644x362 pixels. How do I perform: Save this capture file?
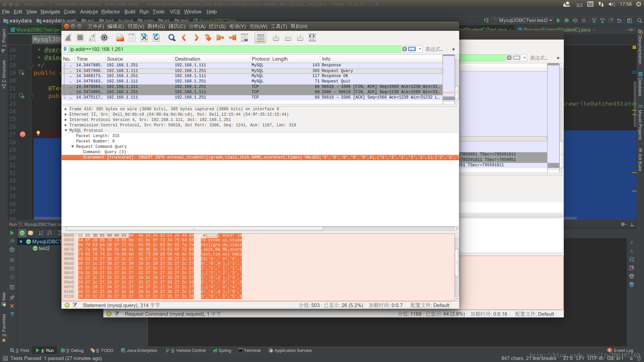pos(132,38)
